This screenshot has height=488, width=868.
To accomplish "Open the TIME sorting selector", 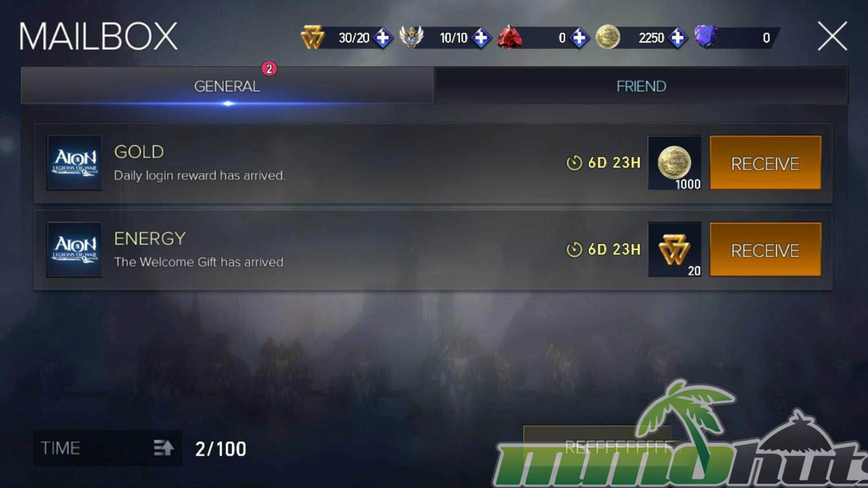I will tap(108, 448).
